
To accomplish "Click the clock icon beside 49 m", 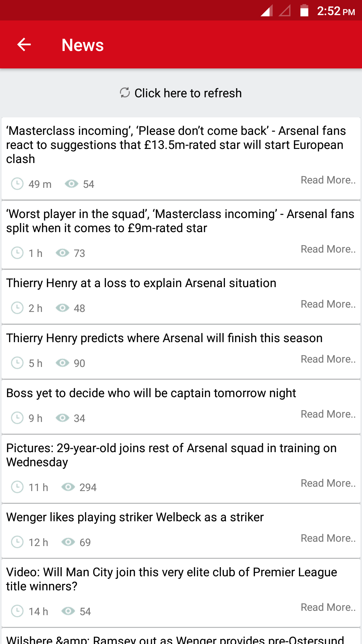I will pos(17,184).
